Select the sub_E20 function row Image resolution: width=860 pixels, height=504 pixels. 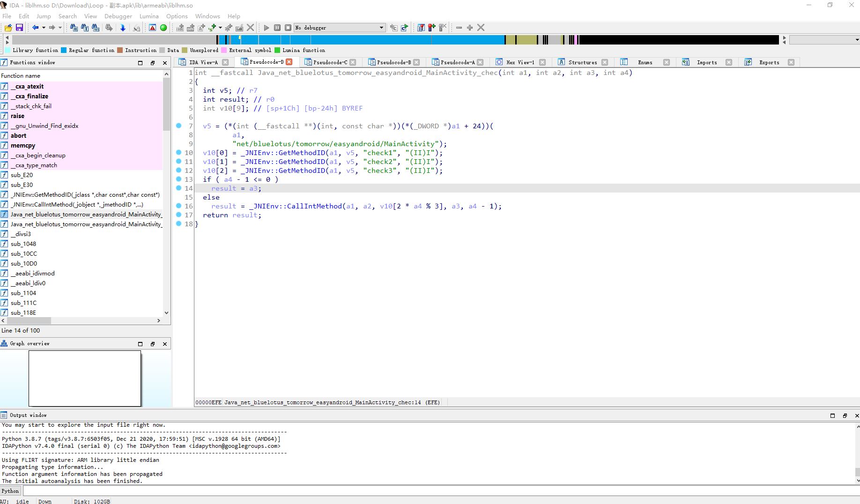[x=82, y=175]
